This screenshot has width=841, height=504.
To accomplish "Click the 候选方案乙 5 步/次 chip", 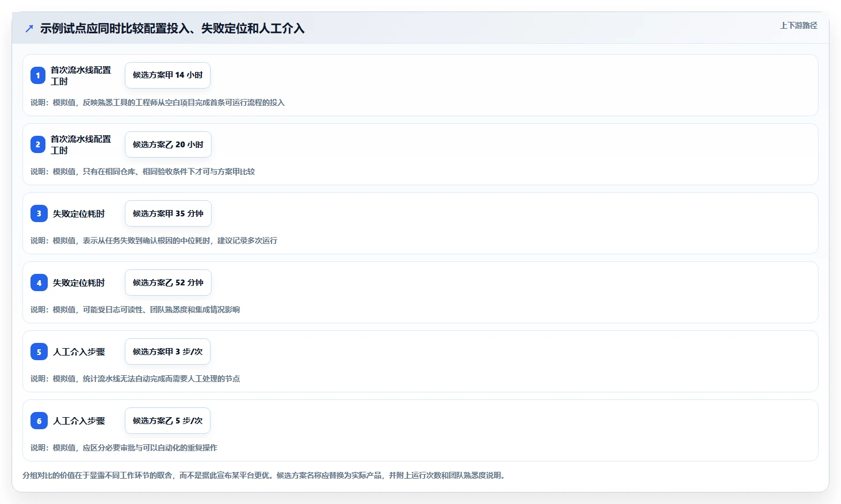I will coord(167,421).
